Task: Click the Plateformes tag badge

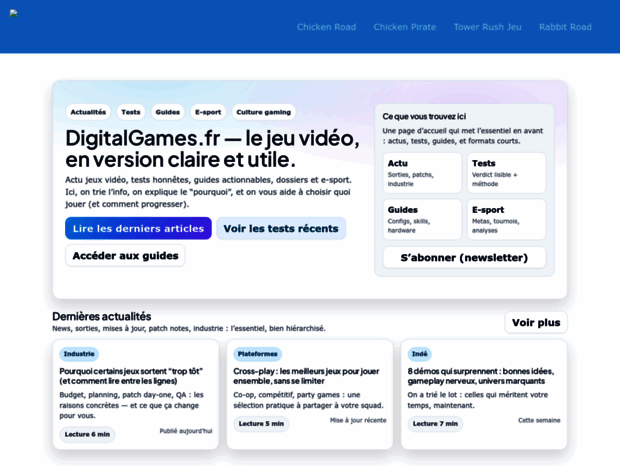Action: click(x=257, y=354)
